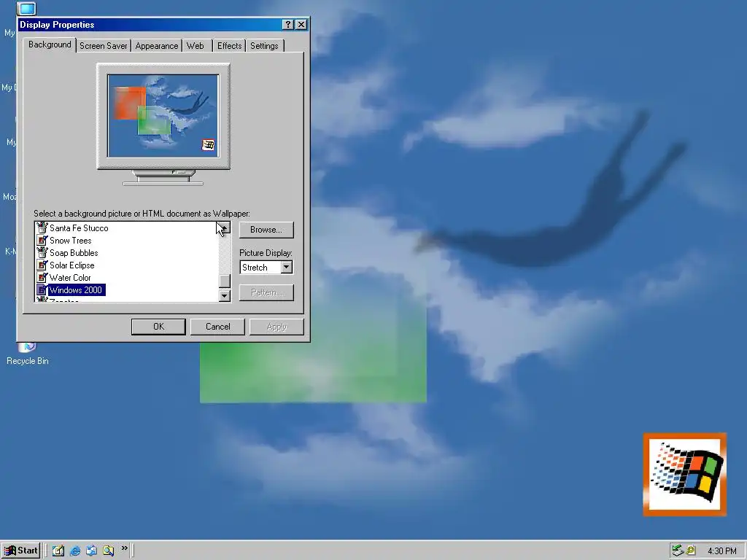Click the Santa Fe Stucco file icon
Screen dimensions: 747x560
(42, 227)
